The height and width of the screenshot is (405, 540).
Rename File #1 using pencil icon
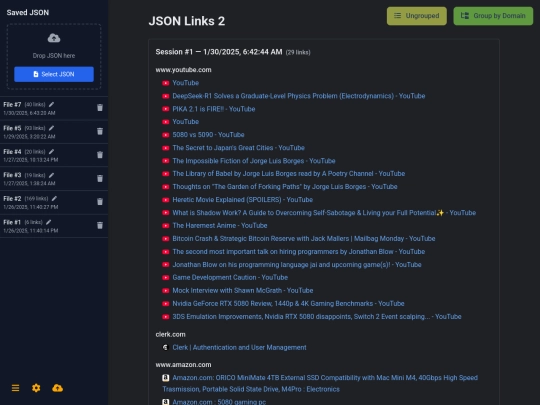coord(49,222)
